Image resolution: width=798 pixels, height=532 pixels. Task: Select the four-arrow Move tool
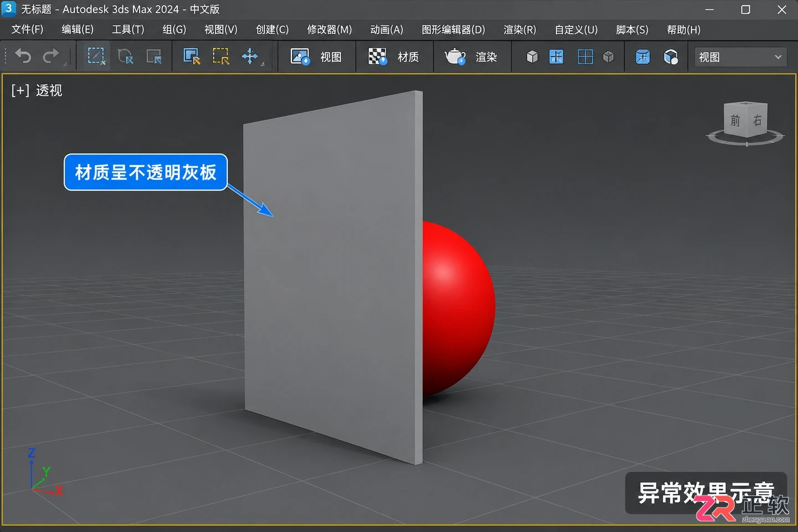click(250, 56)
